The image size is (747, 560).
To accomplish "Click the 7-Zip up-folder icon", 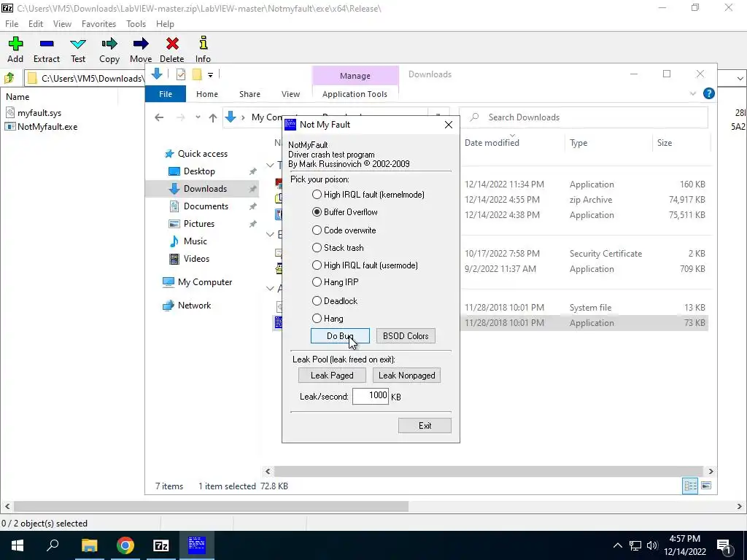I will click(x=9, y=78).
